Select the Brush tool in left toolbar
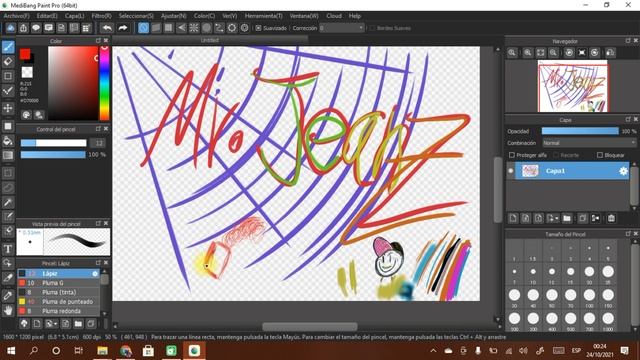The width and height of the screenshot is (640, 360). tap(8, 47)
